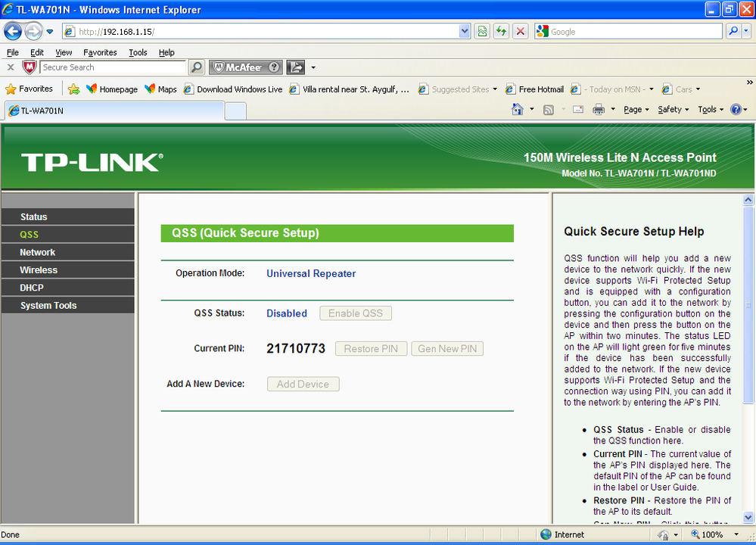Screen dimensions: 756x545
Task: Click the browser Forward arrow button
Action: coord(33,32)
